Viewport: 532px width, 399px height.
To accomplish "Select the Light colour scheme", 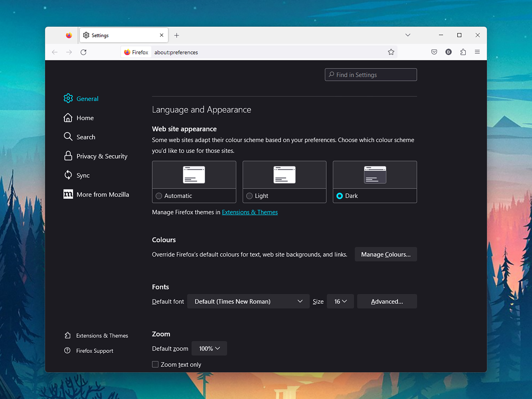I will [249, 196].
